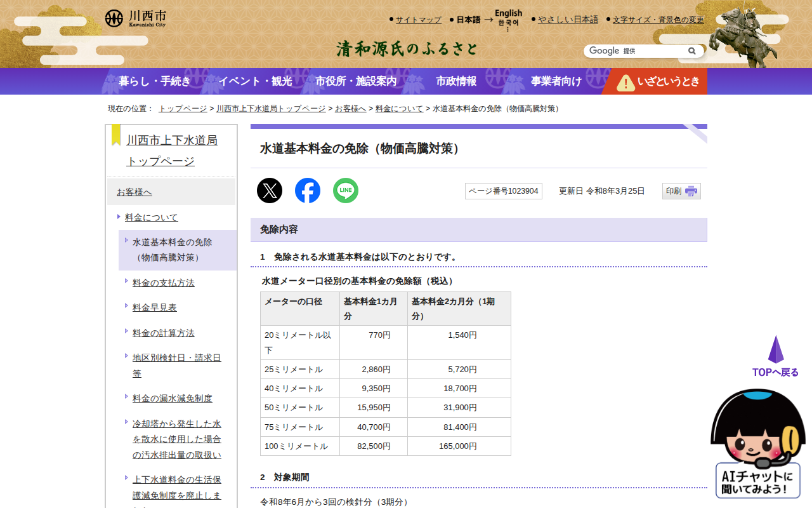812x508 pixels.
Task: Open the サイトマップ link
Action: pos(418,20)
